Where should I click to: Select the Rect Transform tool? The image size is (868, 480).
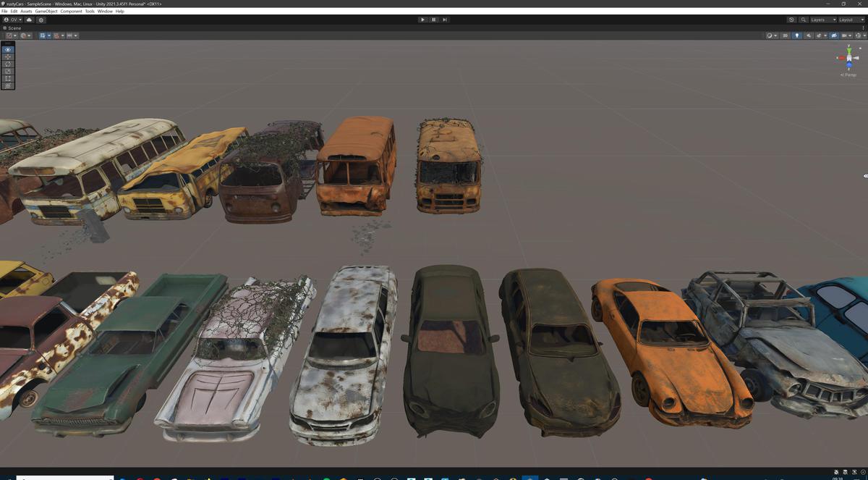(x=7, y=78)
